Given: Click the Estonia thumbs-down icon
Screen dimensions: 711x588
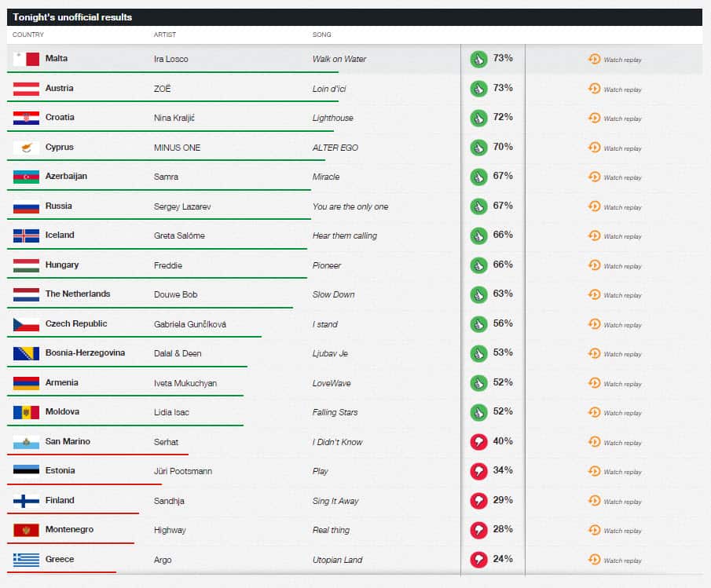Looking at the screenshot, I should tap(478, 472).
